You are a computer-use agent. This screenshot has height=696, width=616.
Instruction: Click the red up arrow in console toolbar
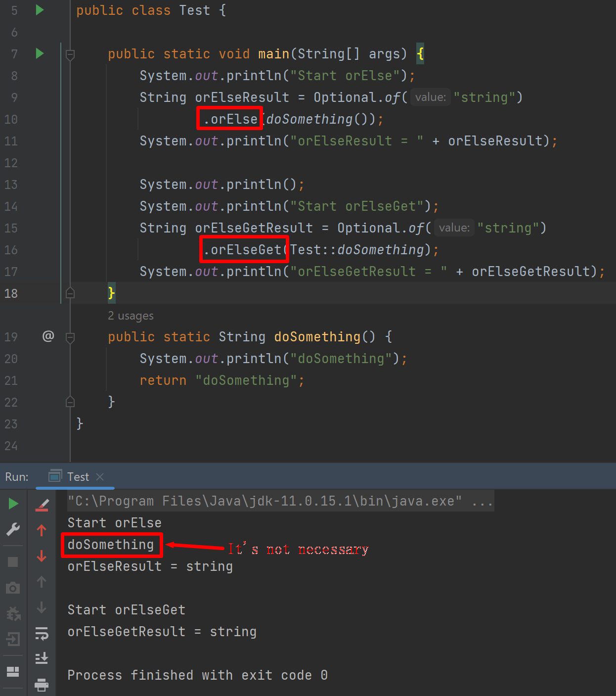tap(42, 530)
